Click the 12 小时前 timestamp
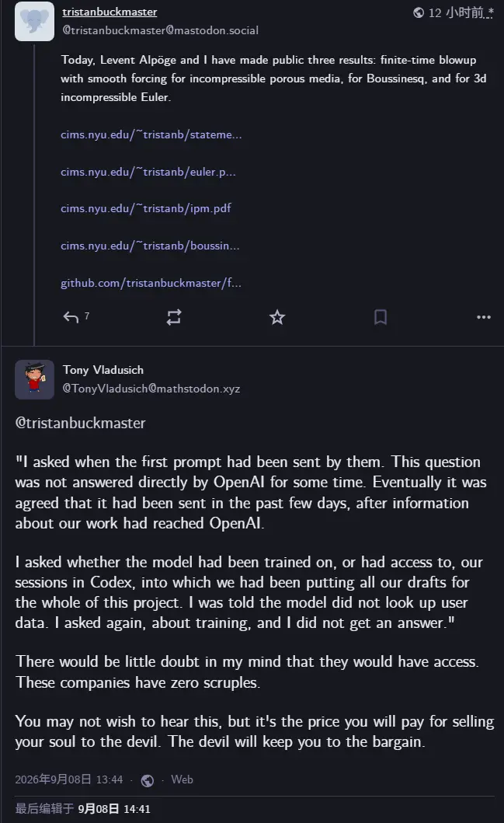 (x=461, y=12)
